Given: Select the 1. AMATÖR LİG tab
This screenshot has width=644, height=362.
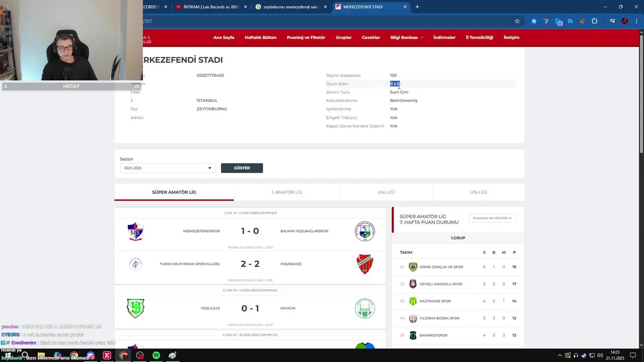Looking at the screenshot, I should [x=287, y=192].
